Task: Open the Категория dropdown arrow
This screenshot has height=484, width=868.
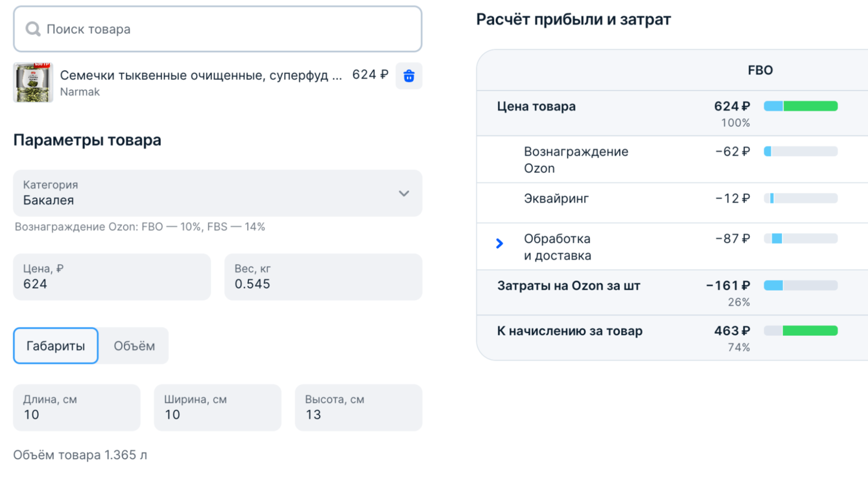Action: 403,193
